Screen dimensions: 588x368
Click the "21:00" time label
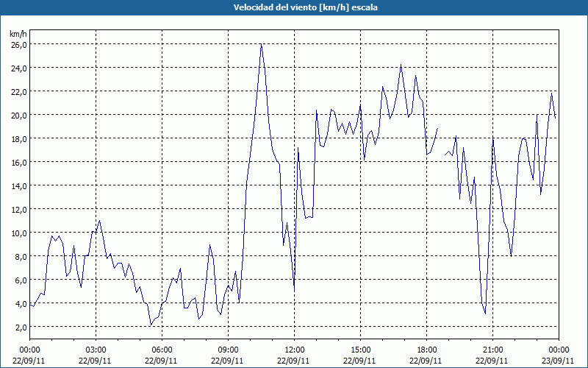tap(492, 350)
